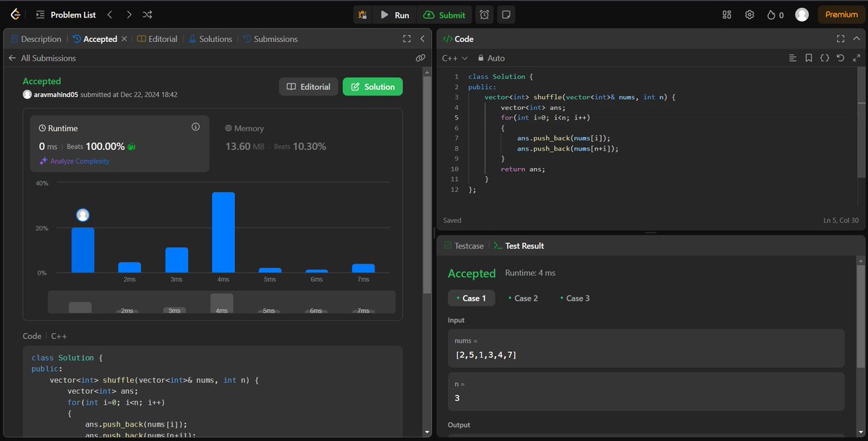Enable fullscreen mode for the Code panel
This screenshot has width=868, height=441.
tap(841, 38)
